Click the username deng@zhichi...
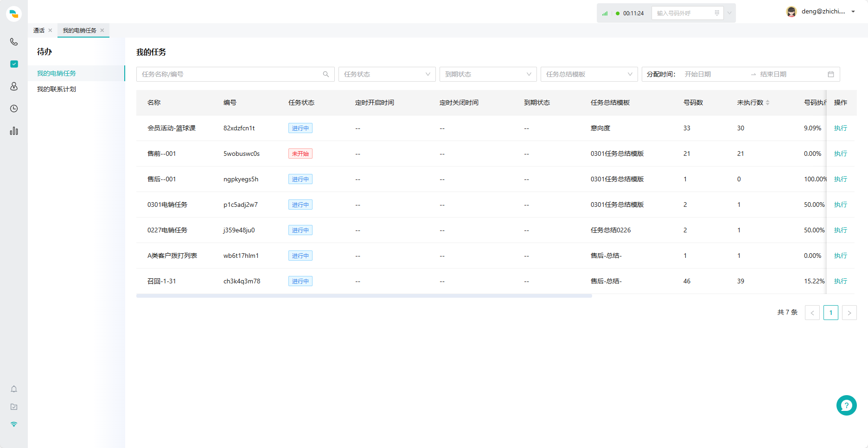 pos(823,12)
